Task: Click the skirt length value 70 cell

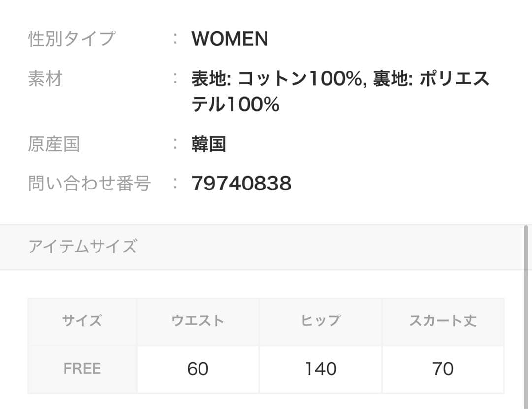Action: pos(442,369)
